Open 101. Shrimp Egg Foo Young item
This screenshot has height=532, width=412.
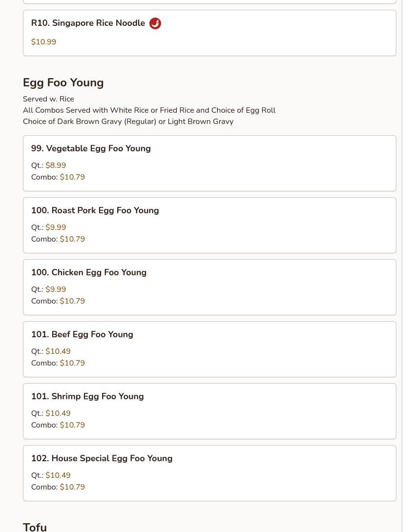click(x=209, y=411)
